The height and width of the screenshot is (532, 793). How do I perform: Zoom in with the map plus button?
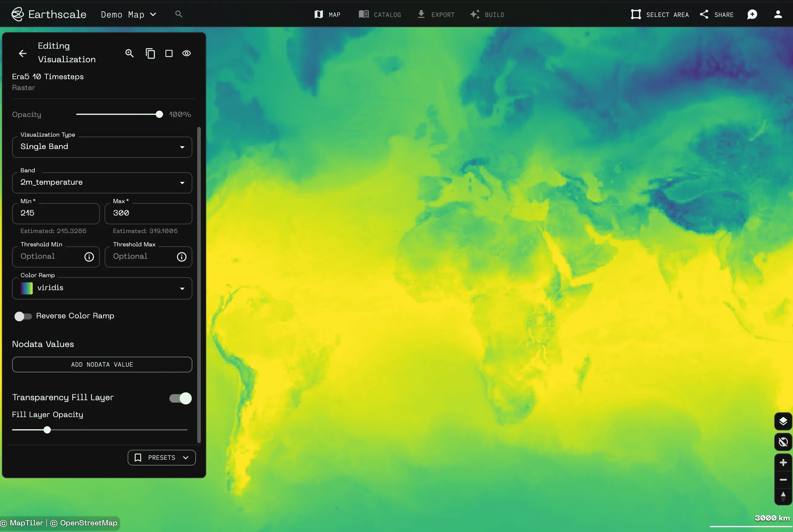783,462
